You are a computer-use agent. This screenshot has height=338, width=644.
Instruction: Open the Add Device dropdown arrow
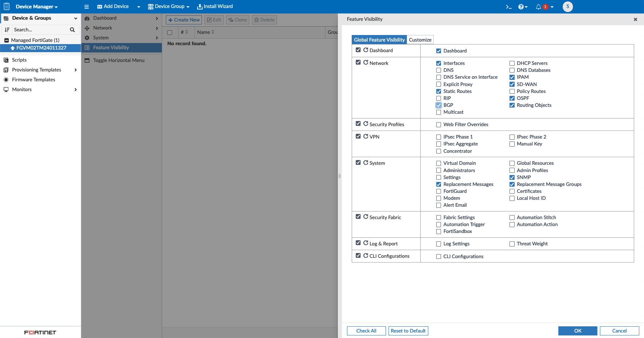(138, 7)
